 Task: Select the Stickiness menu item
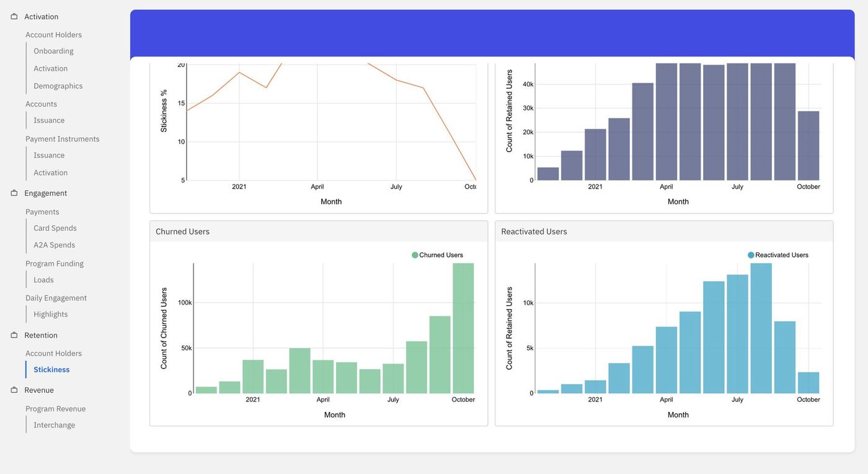point(51,369)
